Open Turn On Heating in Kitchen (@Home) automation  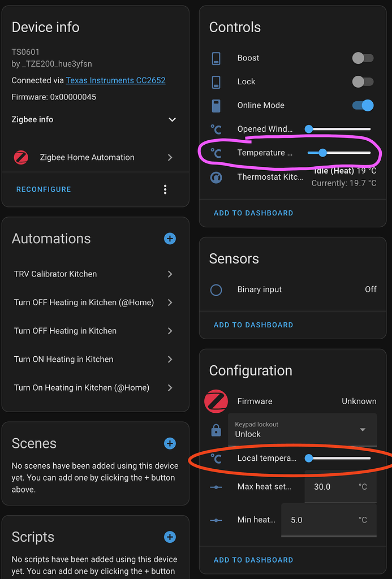pos(95,388)
